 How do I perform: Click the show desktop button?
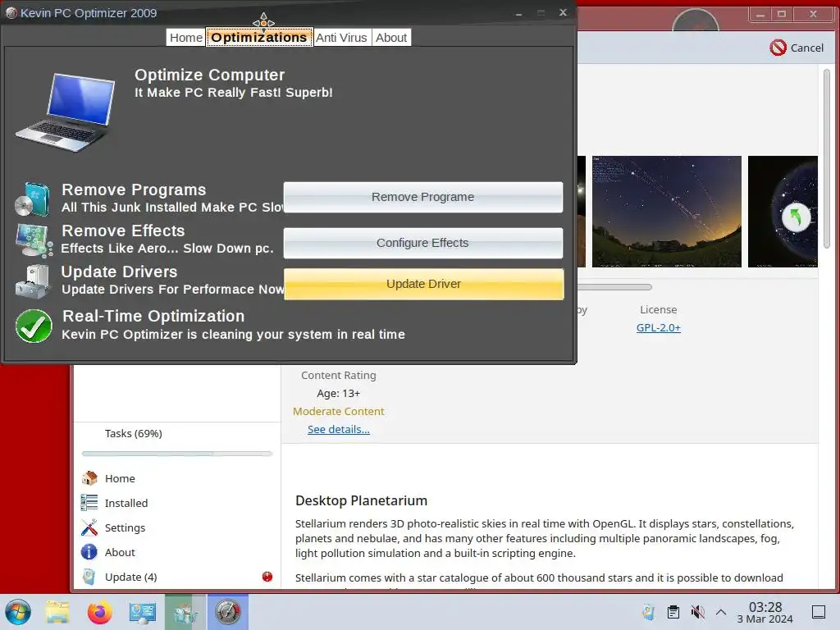[x=819, y=612]
